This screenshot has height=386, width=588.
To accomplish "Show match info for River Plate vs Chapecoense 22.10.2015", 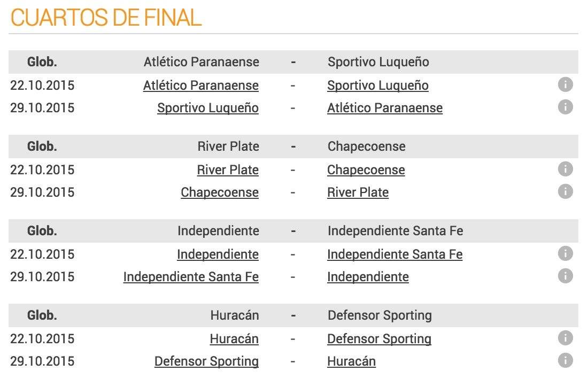I will (565, 169).
